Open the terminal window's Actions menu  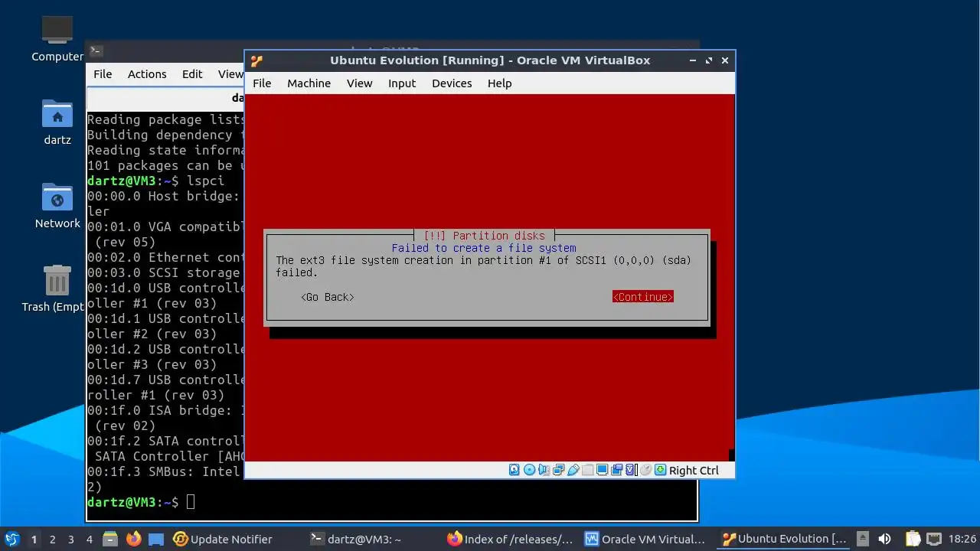[x=147, y=74]
